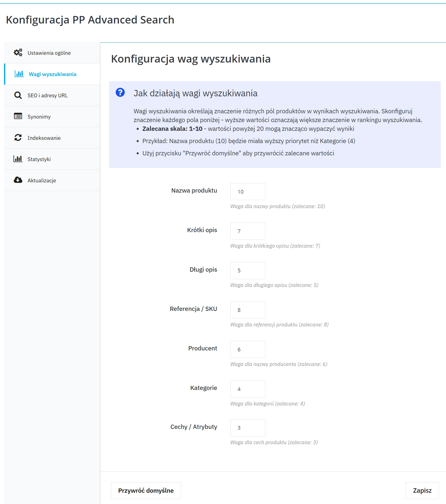Viewport: 446px width, 504px height.
Task: Click the list icon next to Synonimy
Action: click(x=18, y=117)
